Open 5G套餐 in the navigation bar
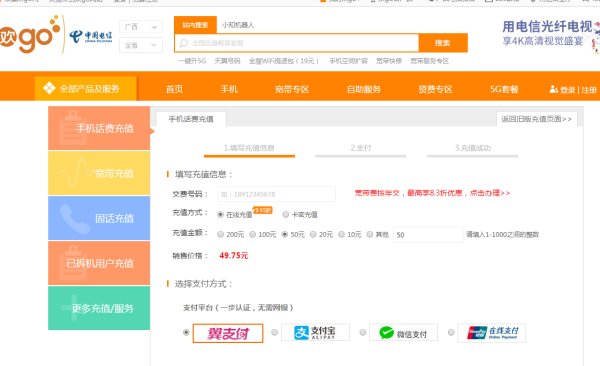 (504, 89)
